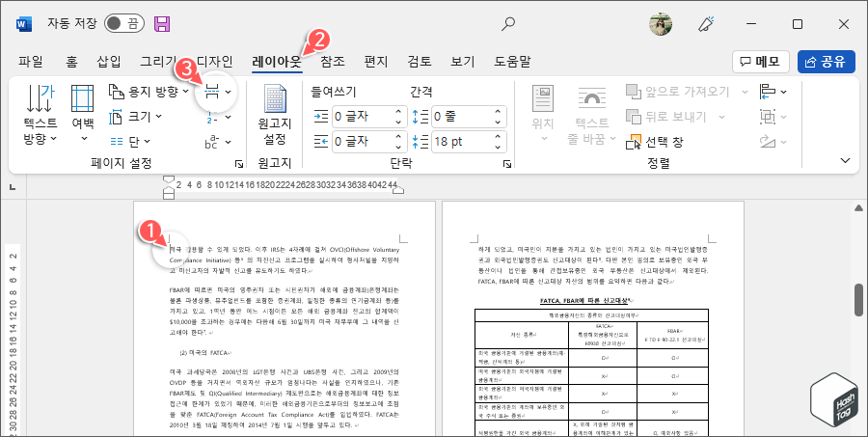
Task: Open the Breaks (나누기) dropdown icon
Action: coord(218,92)
